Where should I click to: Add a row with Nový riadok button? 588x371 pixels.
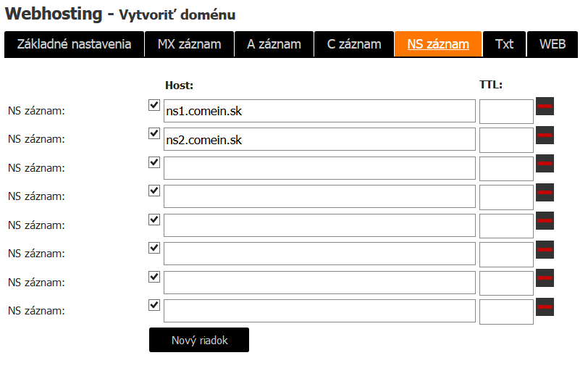pos(199,340)
